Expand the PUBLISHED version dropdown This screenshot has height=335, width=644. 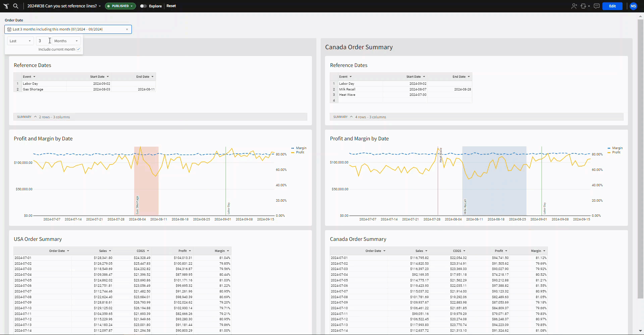(120, 6)
